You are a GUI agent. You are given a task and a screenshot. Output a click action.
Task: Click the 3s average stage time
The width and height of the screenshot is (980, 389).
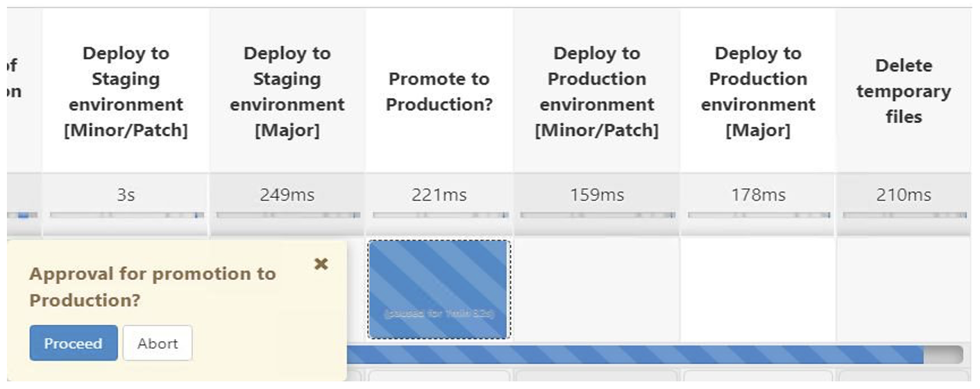[126, 195]
